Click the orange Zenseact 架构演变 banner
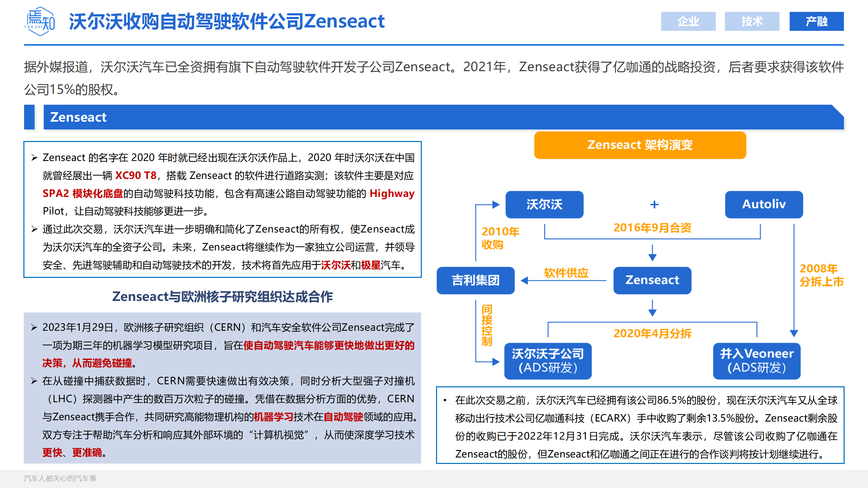 click(640, 145)
